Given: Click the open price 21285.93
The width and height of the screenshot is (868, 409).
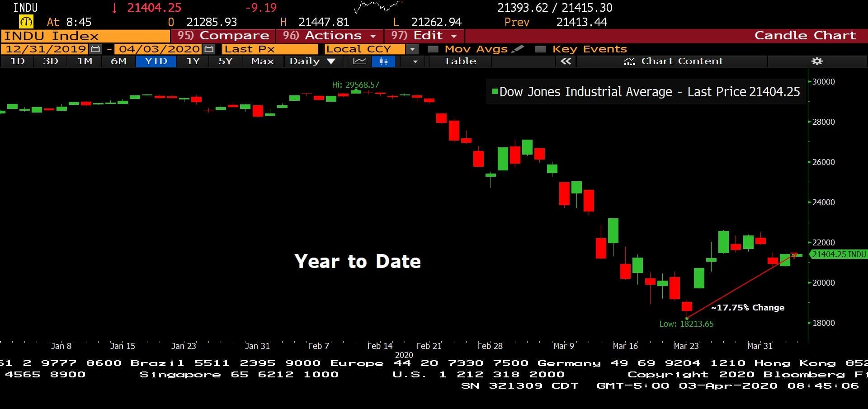Looking at the screenshot, I should pyautogui.click(x=212, y=22).
